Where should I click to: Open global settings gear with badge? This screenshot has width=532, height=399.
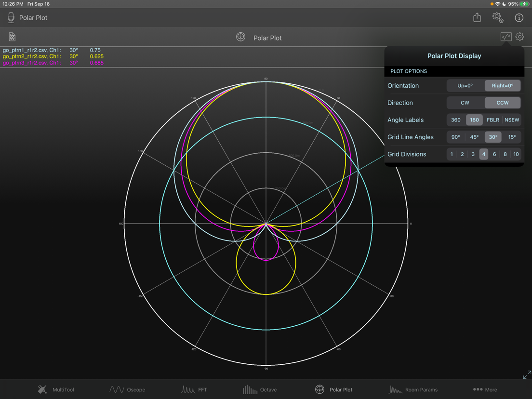(498, 17)
